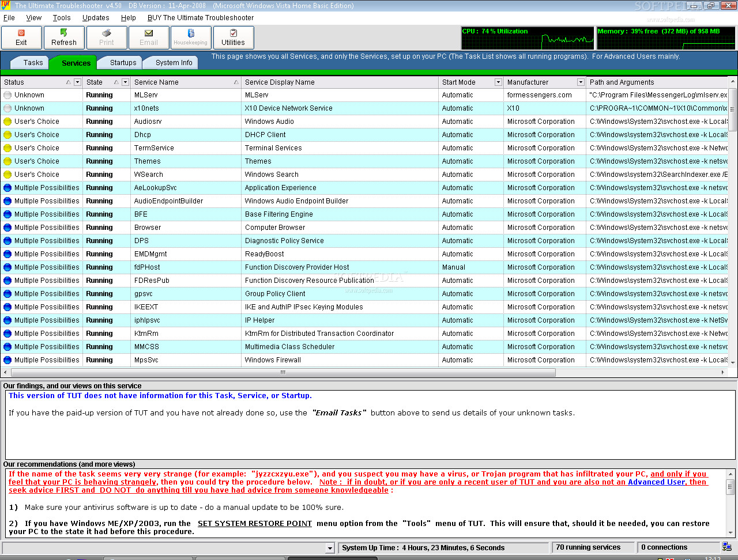Open the Tools menu
Viewport: 738px width, 560px height.
[x=62, y=18]
